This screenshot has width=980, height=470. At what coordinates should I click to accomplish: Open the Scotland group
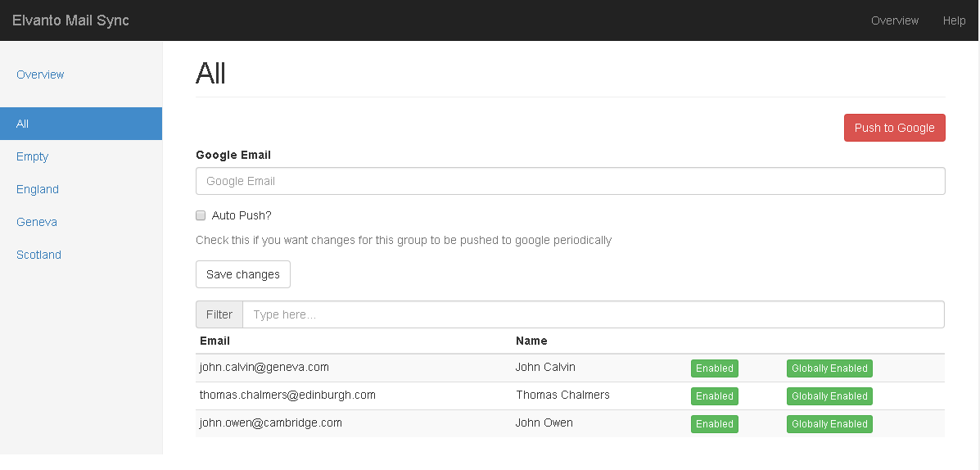click(x=39, y=255)
